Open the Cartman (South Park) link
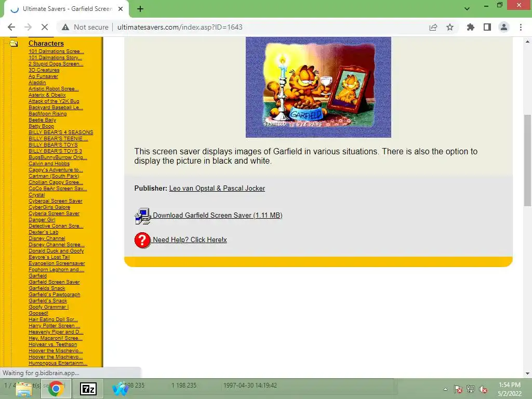The height and width of the screenshot is (399, 532). tap(54, 176)
